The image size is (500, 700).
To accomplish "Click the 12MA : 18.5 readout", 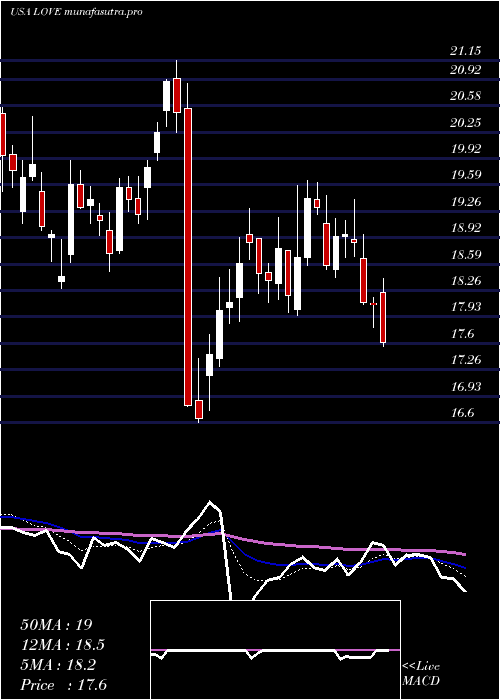I will coord(65,645).
